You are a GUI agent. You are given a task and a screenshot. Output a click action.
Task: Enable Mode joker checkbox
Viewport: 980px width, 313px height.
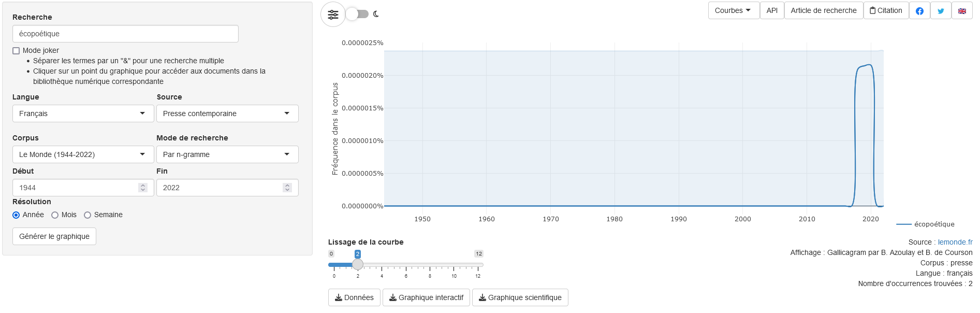coord(16,51)
